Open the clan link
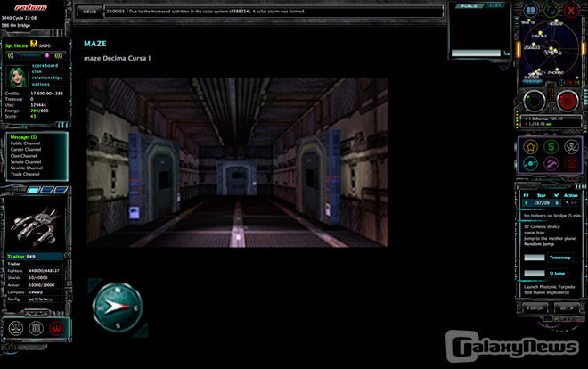 point(37,71)
